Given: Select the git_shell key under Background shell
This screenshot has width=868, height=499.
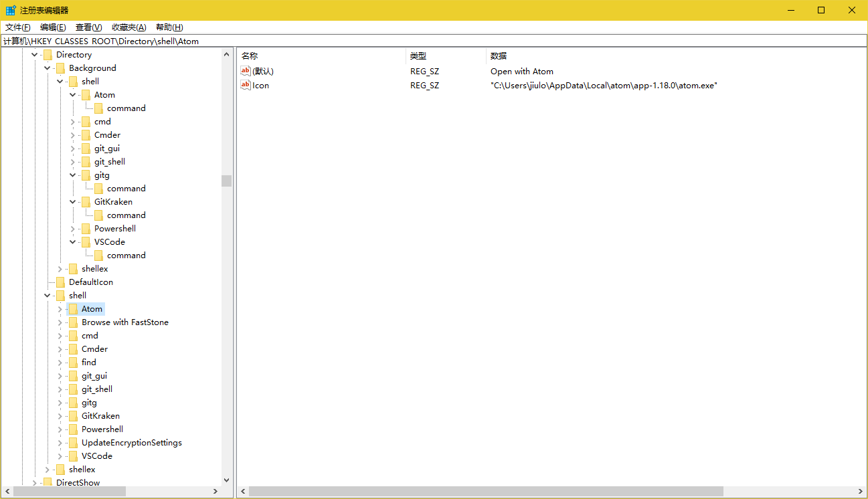Looking at the screenshot, I should [x=110, y=162].
